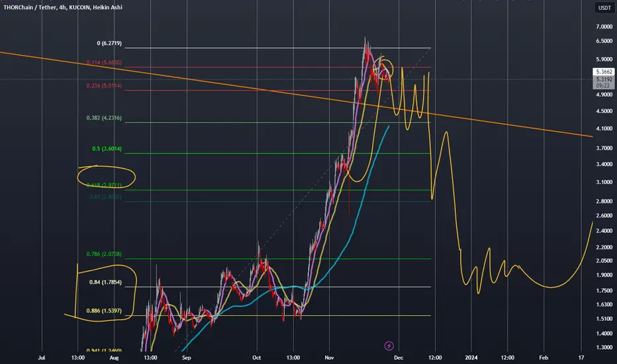Click the 1.9000 price axis label
This screenshot has width=617, height=364.
click(x=604, y=275)
